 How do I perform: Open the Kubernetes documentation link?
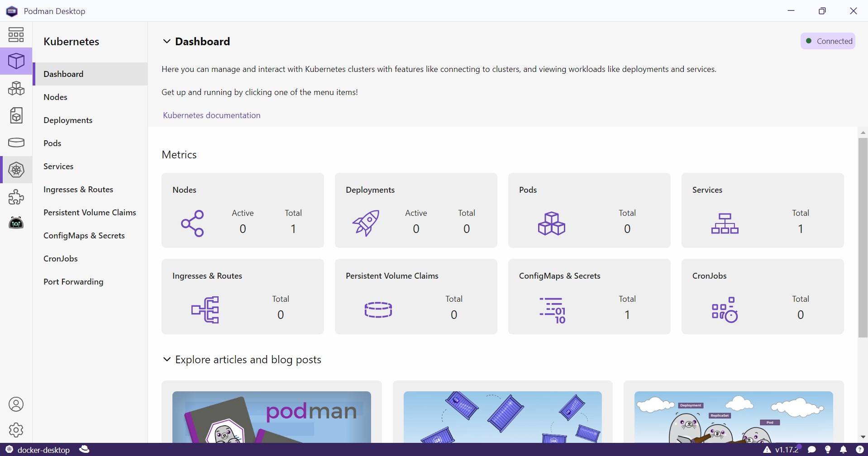pyautogui.click(x=211, y=115)
